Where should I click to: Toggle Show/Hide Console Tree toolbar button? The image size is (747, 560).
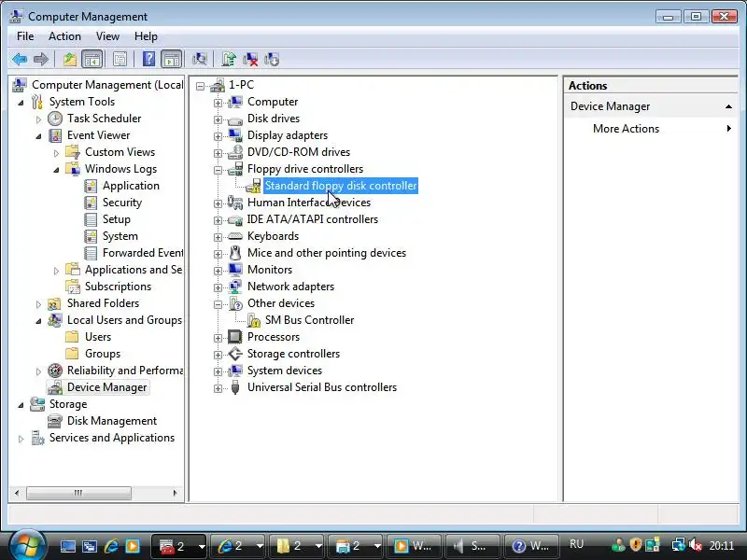coord(92,59)
